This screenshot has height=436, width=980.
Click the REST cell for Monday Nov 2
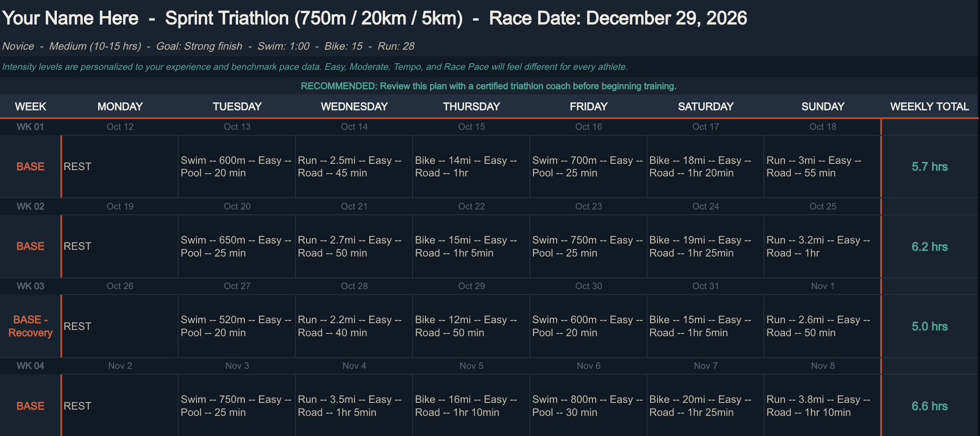119,406
